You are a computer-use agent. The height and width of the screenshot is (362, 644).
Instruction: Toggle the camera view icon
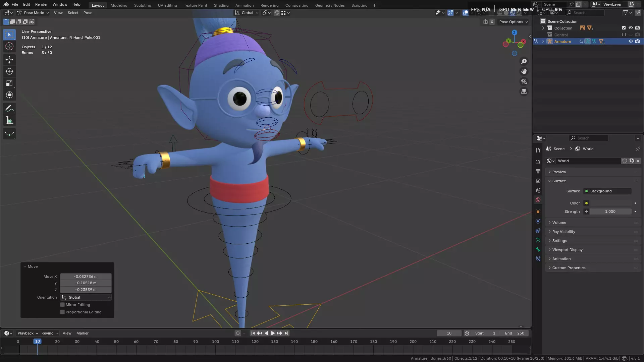(524, 81)
